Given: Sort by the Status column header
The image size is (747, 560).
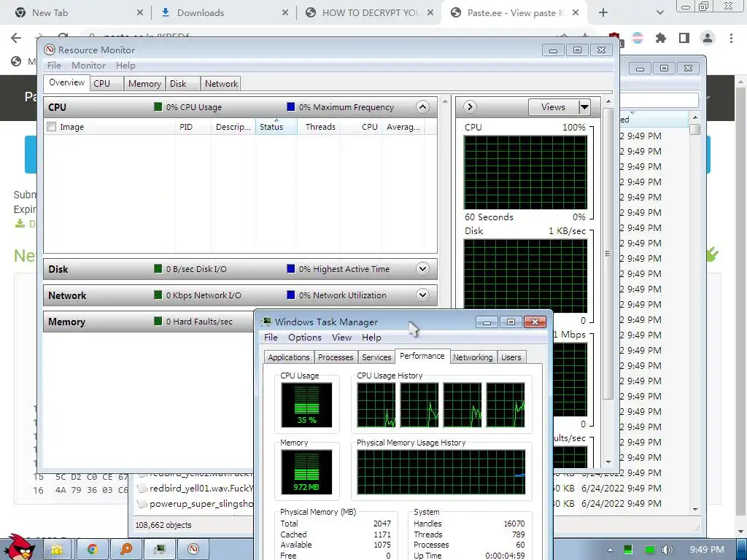Looking at the screenshot, I should [276, 127].
